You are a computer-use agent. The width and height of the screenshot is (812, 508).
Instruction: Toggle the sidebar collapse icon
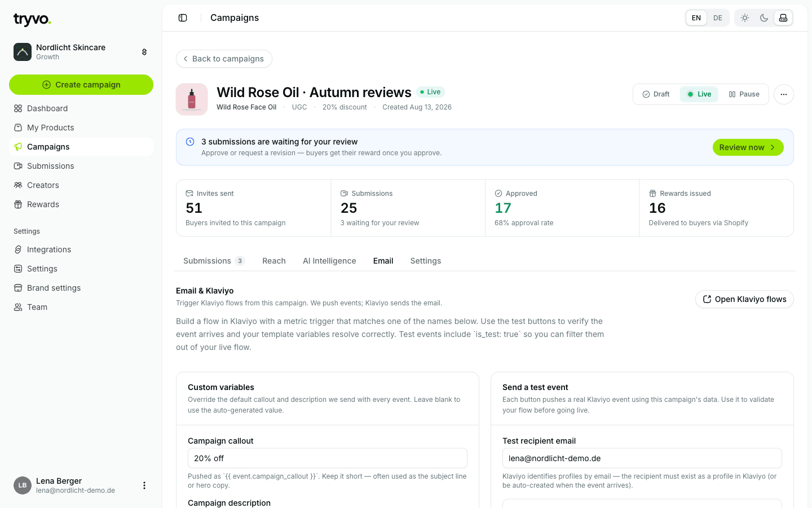pyautogui.click(x=183, y=18)
